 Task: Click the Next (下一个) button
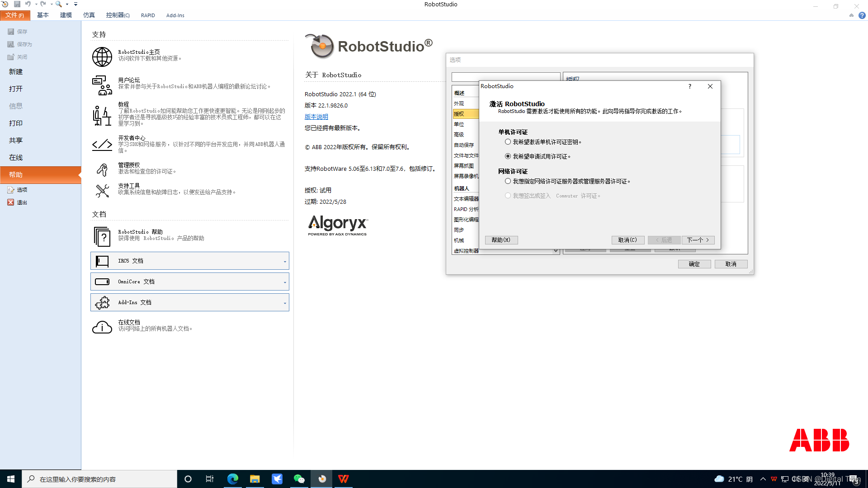coord(698,240)
